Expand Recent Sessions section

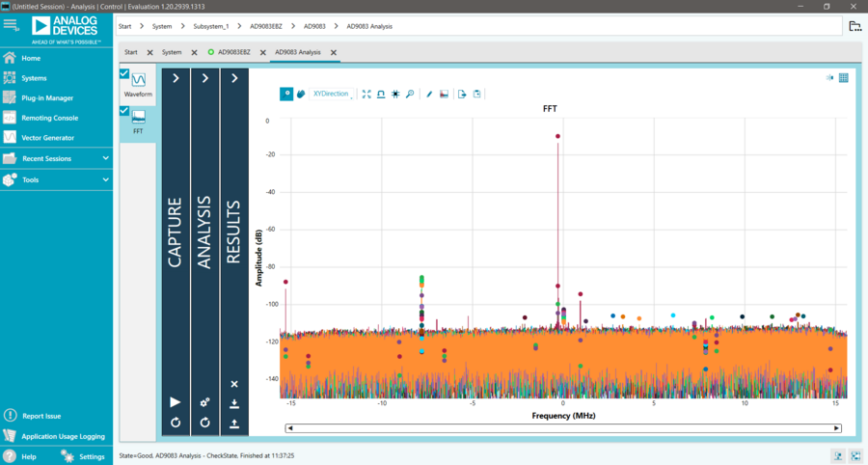57,159
